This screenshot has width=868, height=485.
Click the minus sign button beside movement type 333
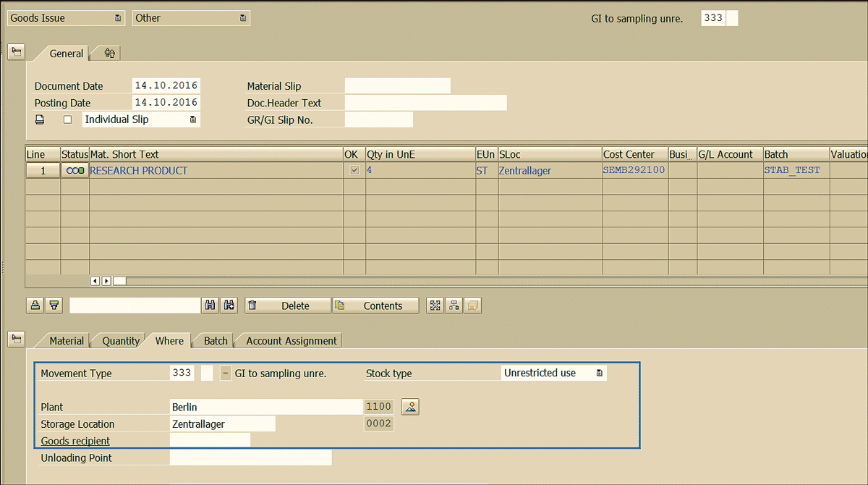point(226,373)
